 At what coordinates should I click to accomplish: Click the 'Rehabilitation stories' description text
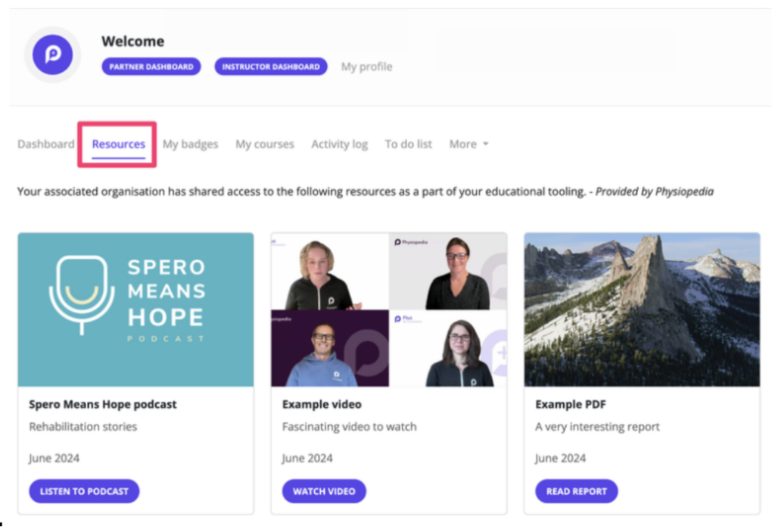coord(83,427)
